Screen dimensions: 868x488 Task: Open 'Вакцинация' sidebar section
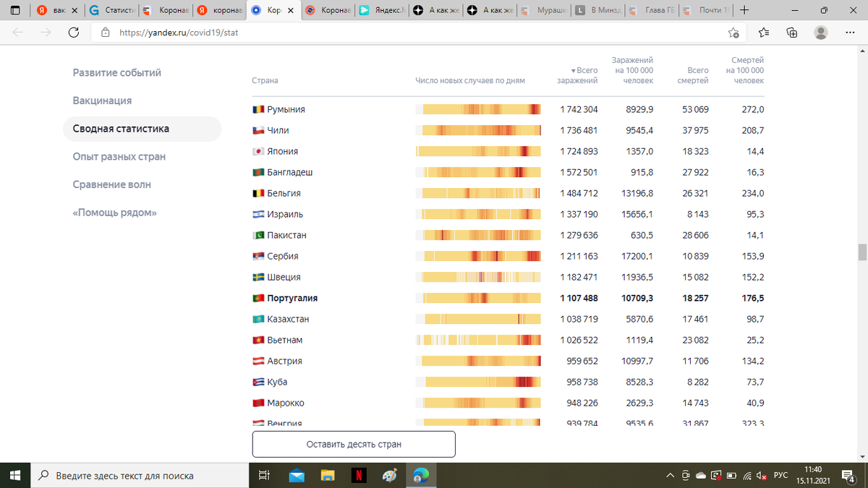click(102, 100)
